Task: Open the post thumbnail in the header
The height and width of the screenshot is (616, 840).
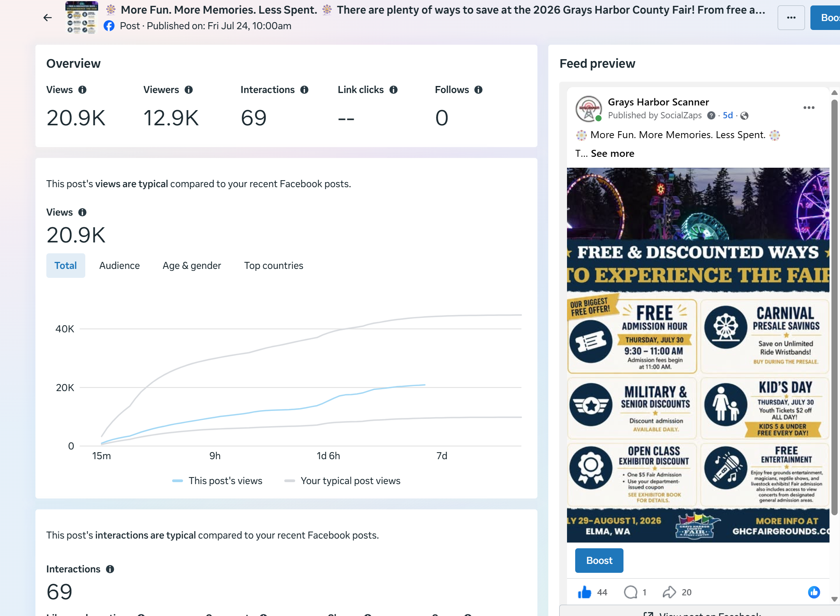Action: click(81, 18)
